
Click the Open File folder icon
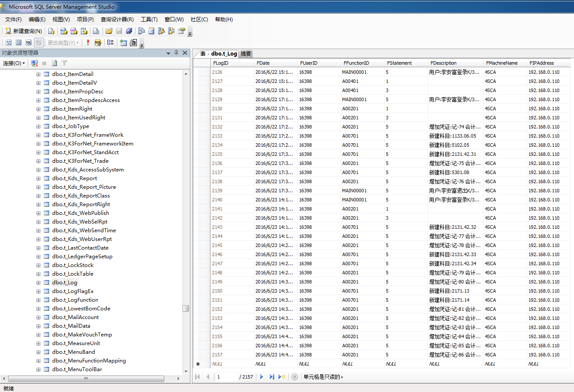109,31
